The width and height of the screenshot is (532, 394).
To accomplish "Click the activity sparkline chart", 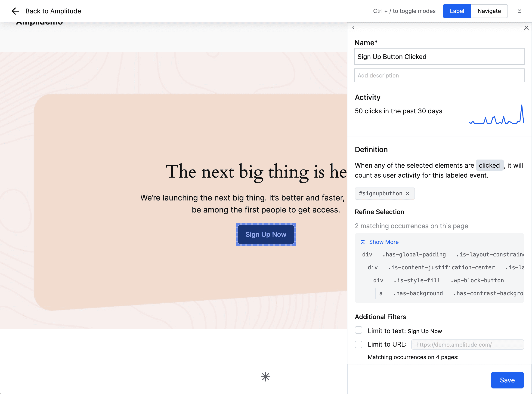I will (496, 115).
